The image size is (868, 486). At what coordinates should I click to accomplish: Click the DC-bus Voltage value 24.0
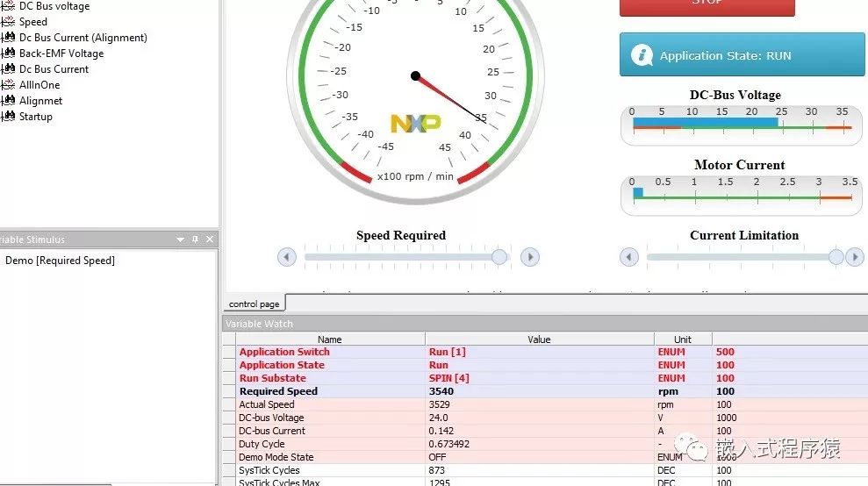pyautogui.click(x=439, y=418)
